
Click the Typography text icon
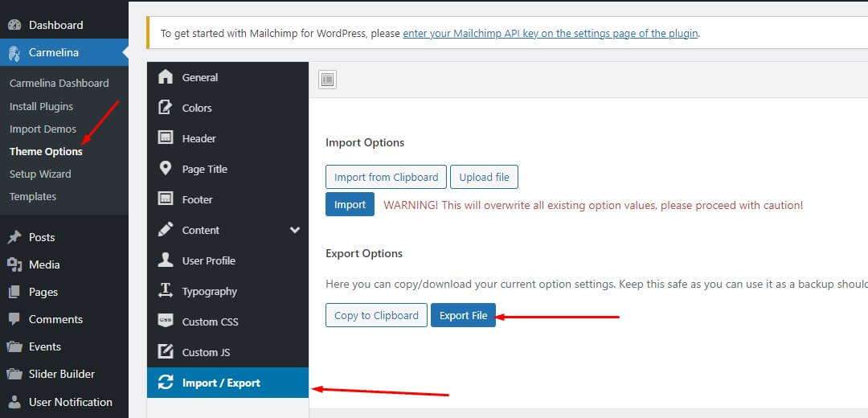(166, 291)
